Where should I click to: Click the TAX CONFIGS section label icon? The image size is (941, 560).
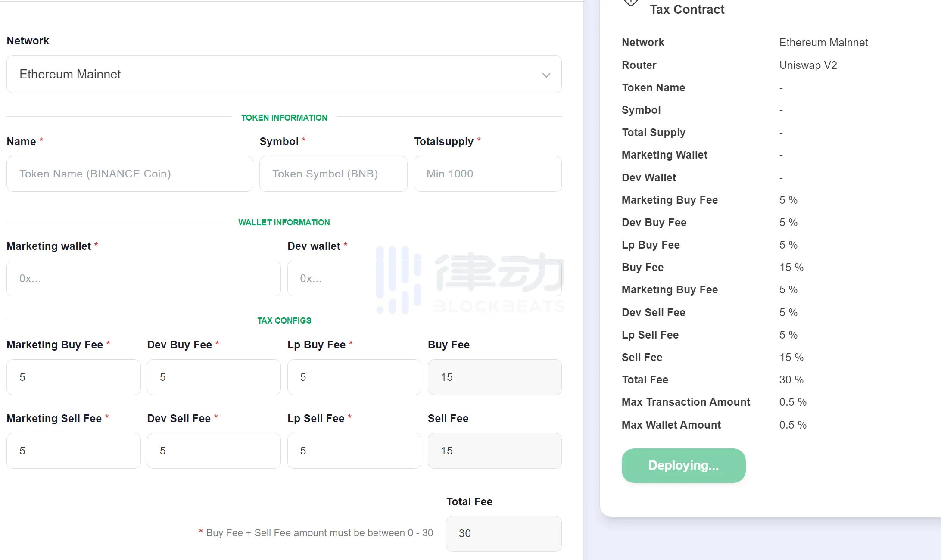pyautogui.click(x=284, y=320)
